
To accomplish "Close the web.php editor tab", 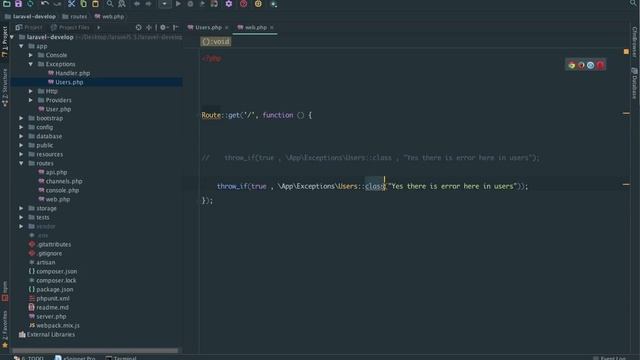I will pos(272,27).
